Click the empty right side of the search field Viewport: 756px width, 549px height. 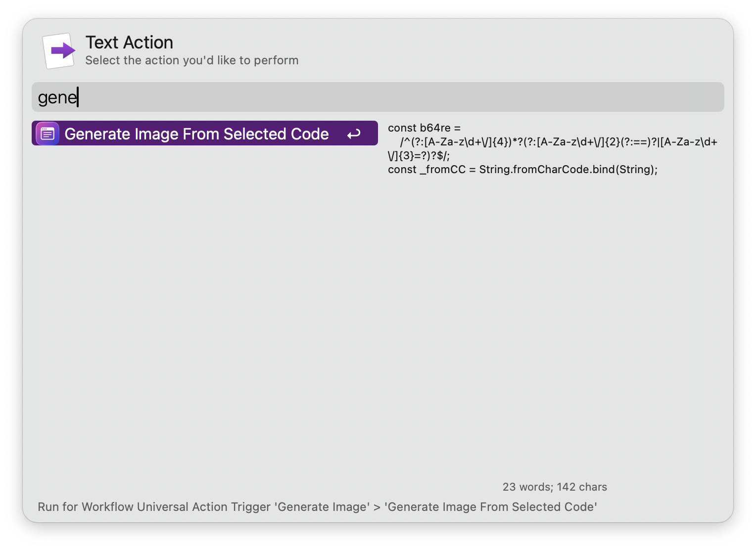click(445, 97)
